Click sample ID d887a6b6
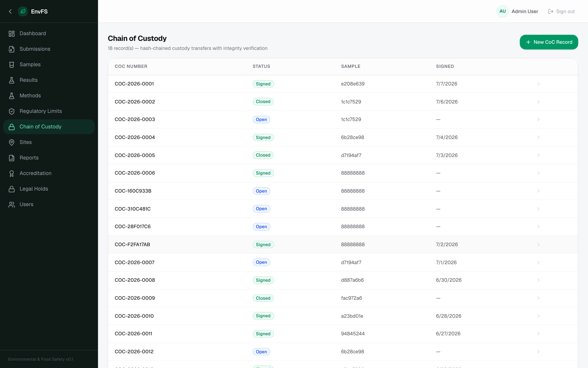588x368 pixels. 352,280
